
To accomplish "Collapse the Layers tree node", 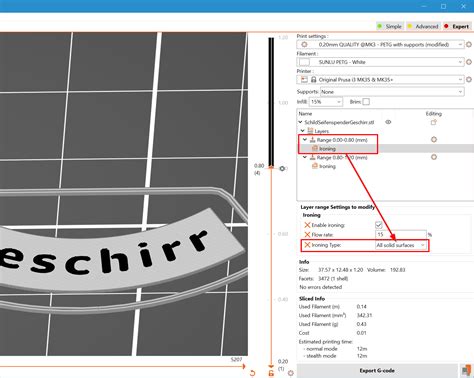I will pos(303,131).
